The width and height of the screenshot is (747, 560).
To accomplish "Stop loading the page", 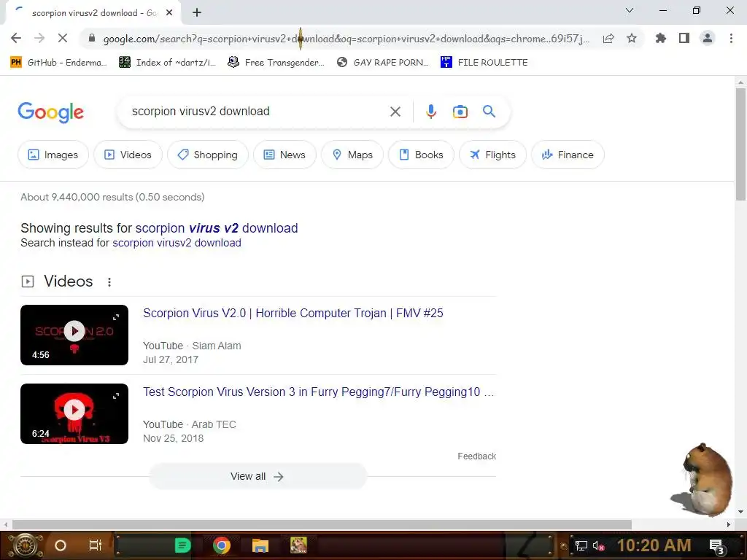I will (x=63, y=38).
